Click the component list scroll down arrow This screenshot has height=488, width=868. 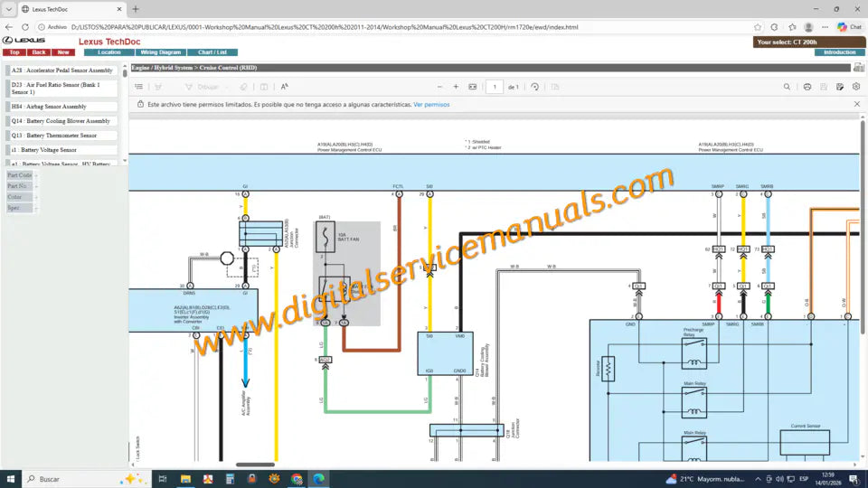click(x=125, y=161)
